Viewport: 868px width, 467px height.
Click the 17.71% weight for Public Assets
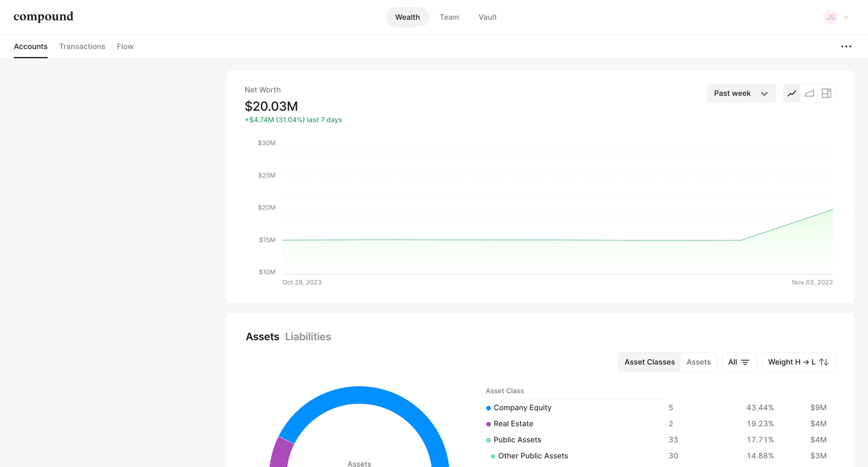point(760,440)
